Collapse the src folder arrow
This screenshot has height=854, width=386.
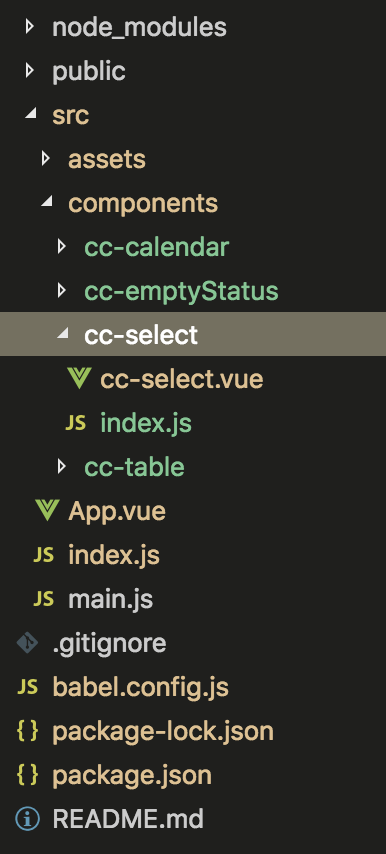pos(30,113)
